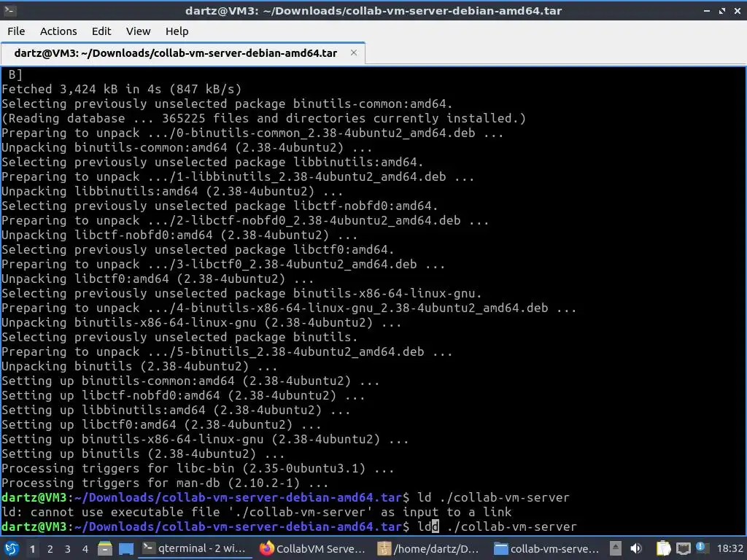Click 'Unpacking binutils-x86-64-linux-gnu' line
Screen dimensions: 747x560
[201, 322]
